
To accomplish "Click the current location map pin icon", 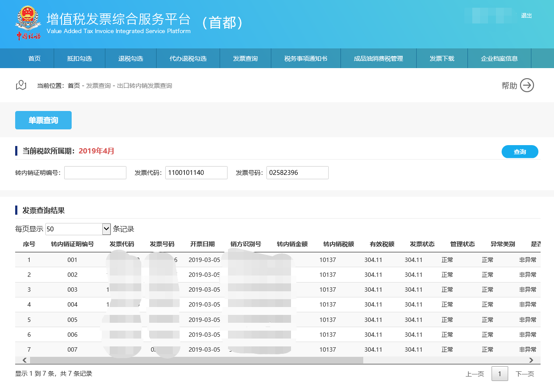I will (21, 85).
